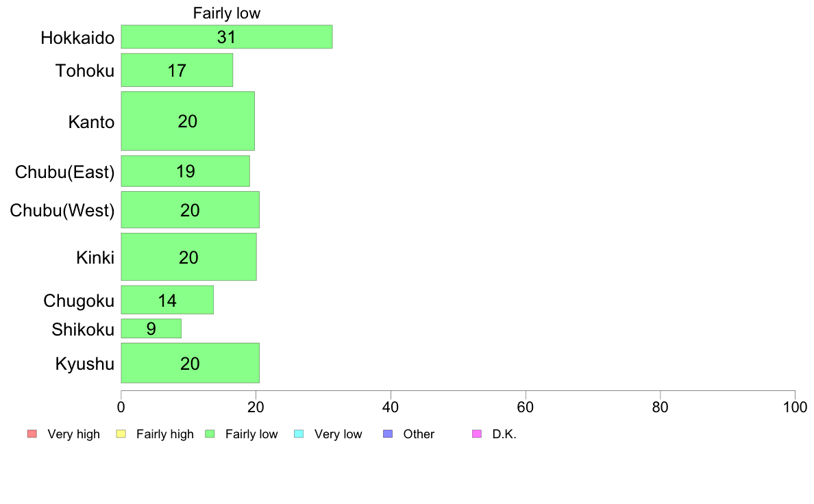Select the Kyushu bar

click(190, 363)
